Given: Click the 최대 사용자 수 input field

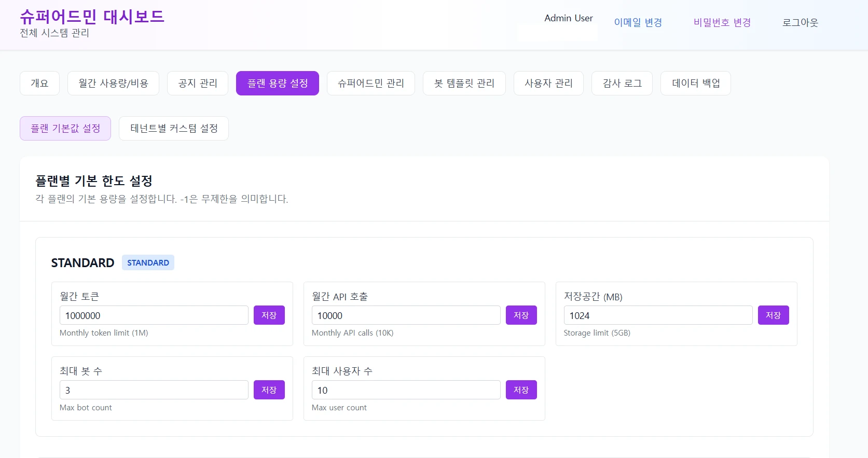Looking at the screenshot, I should click(405, 390).
